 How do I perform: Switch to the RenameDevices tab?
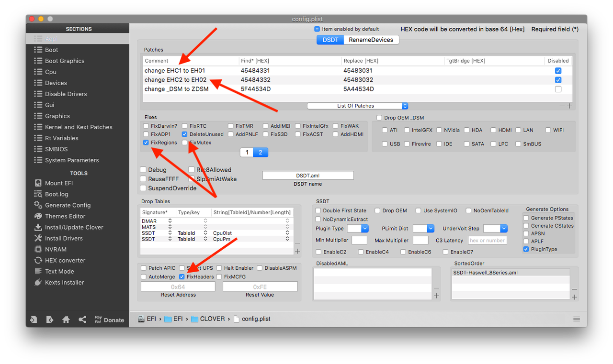click(x=371, y=40)
